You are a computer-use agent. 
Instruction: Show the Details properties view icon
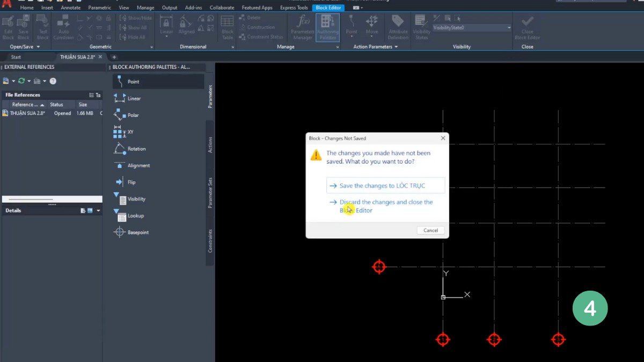83,211
